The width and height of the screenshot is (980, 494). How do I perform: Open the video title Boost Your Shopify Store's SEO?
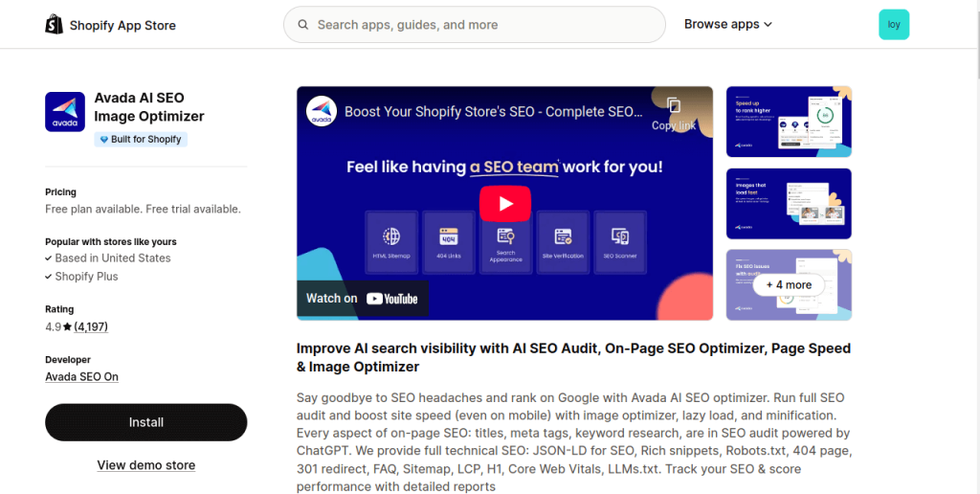coord(493,112)
